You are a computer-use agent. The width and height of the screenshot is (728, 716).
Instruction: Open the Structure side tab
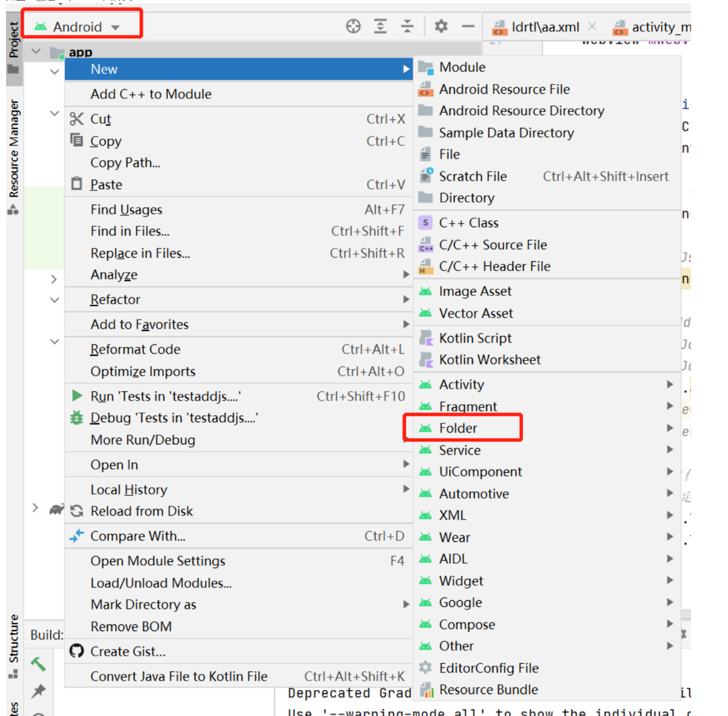point(13,646)
